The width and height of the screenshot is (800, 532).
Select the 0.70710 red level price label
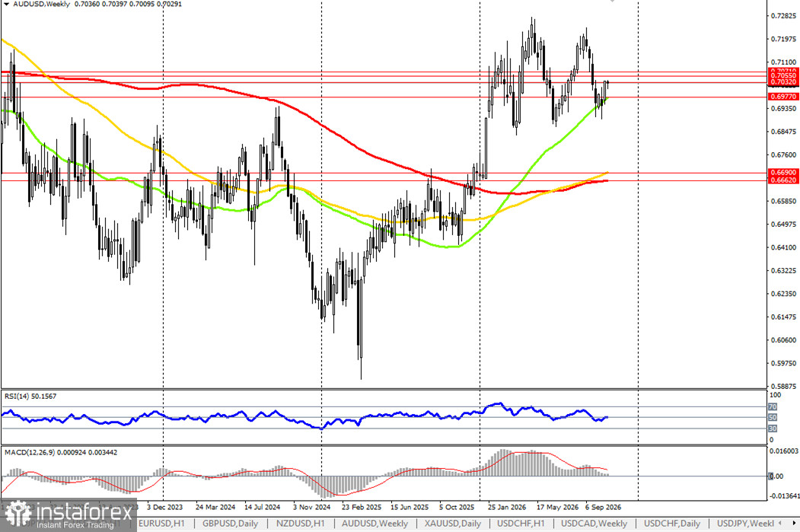click(x=783, y=71)
